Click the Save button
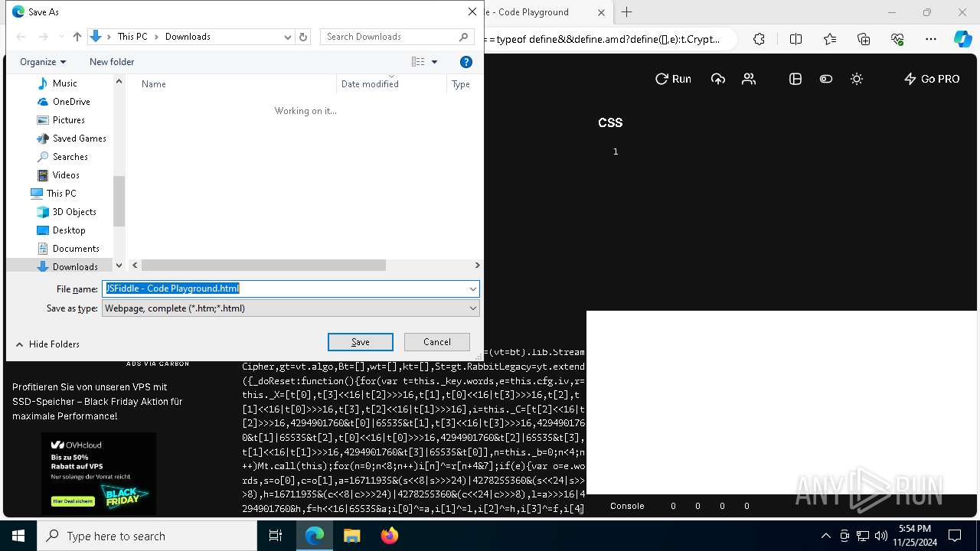The image size is (980, 551). click(x=361, y=342)
